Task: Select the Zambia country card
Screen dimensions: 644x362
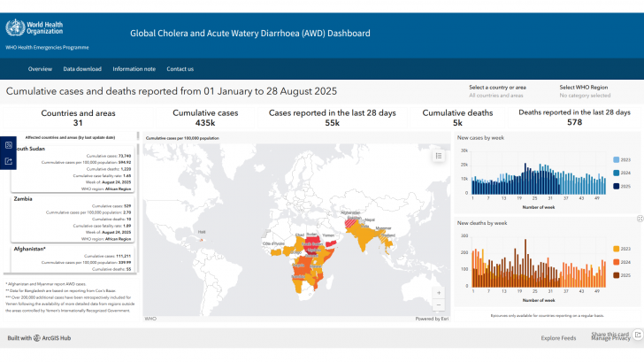Action: [x=73, y=219]
